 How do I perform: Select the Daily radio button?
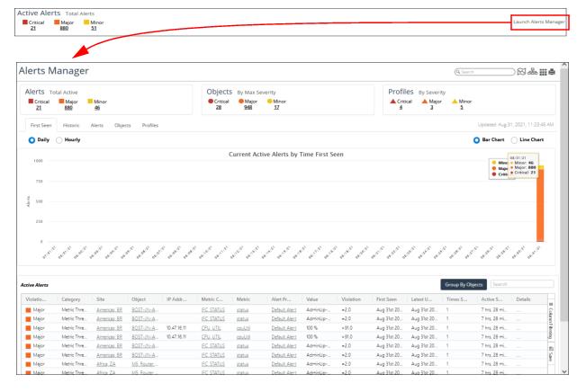pyautogui.click(x=32, y=140)
